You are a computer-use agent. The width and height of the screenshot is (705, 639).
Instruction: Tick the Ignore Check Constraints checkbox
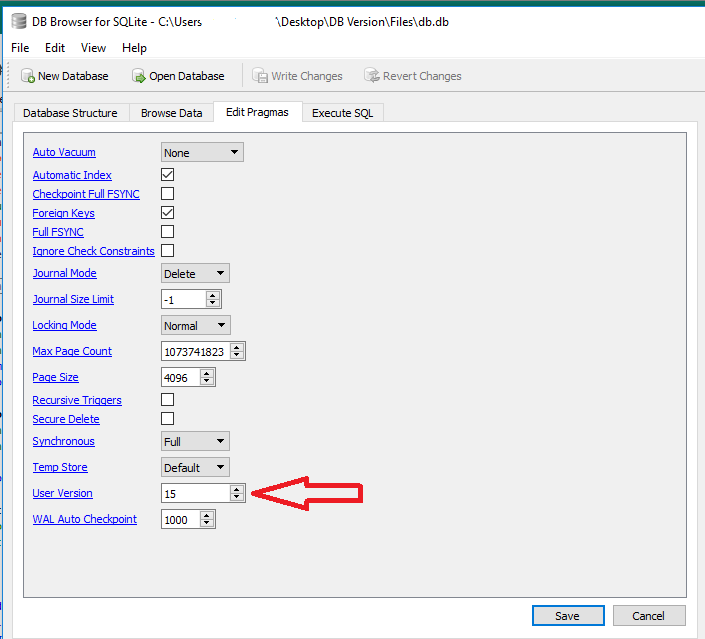[167, 250]
